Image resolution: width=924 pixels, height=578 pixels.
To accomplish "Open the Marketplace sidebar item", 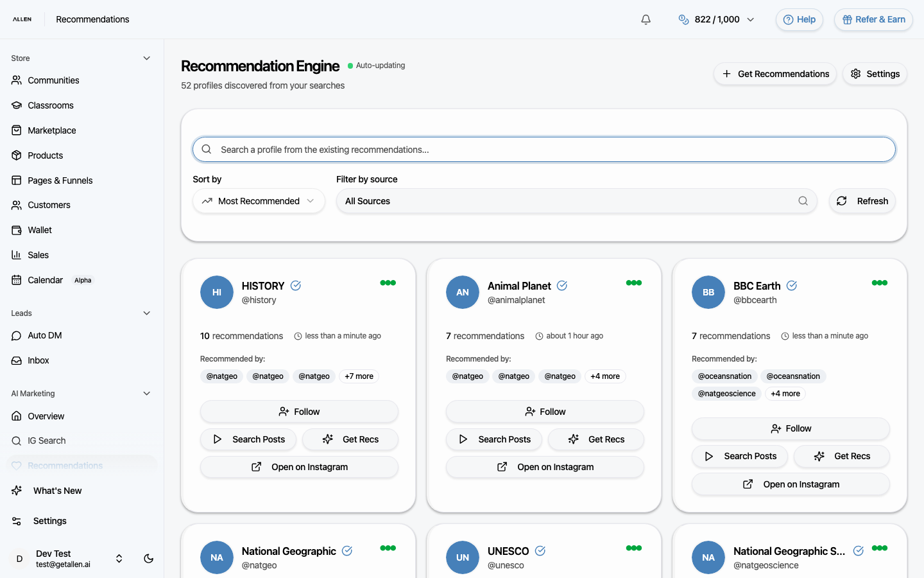I will coord(52,130).
